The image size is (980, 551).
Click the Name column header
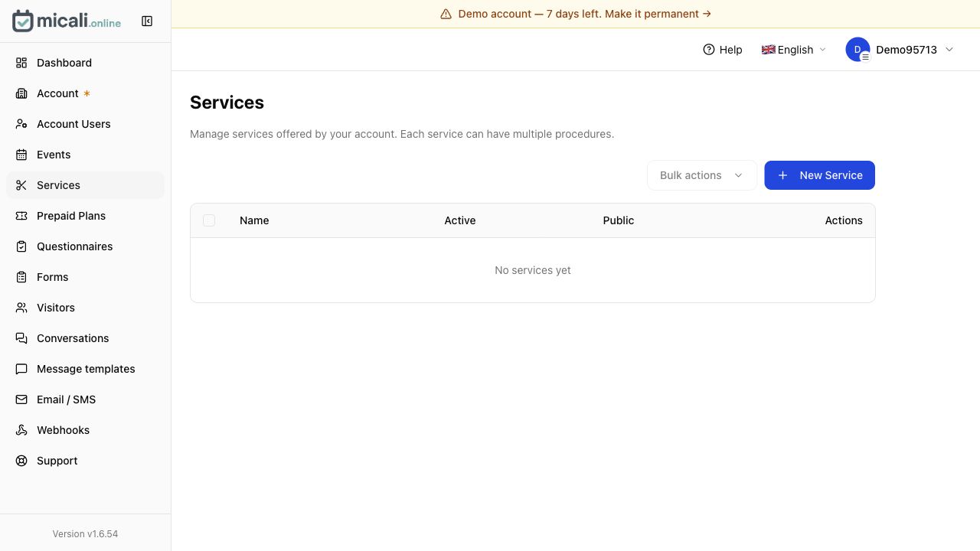click(x=254, y=220)
